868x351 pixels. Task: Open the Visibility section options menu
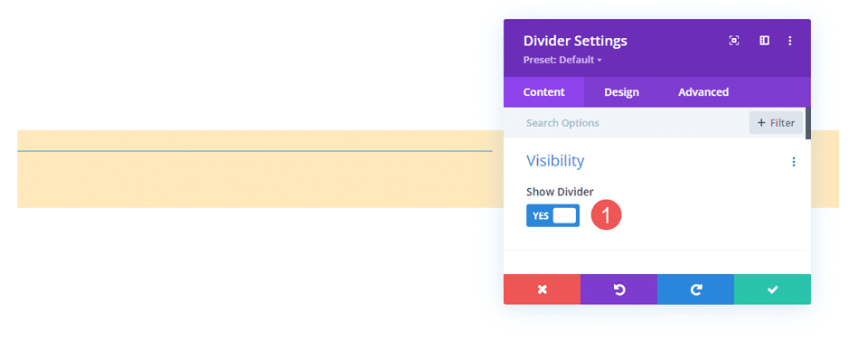pos(793,162)
